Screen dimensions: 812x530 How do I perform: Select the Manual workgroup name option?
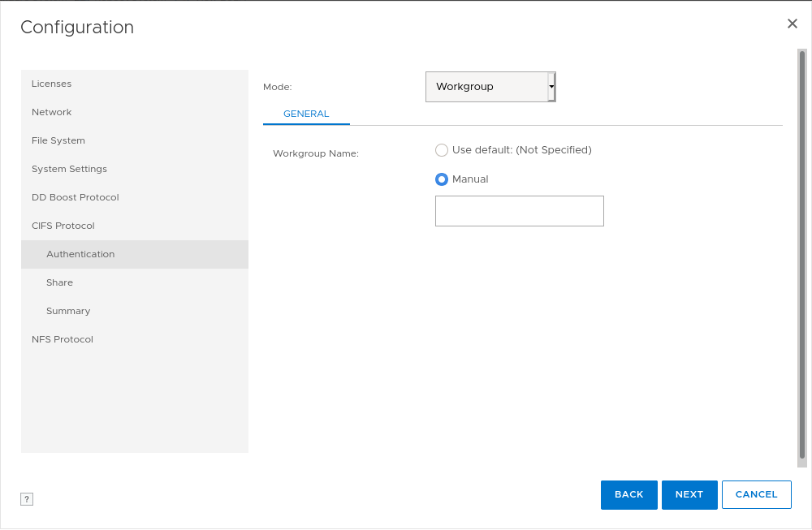pos(442,179)
